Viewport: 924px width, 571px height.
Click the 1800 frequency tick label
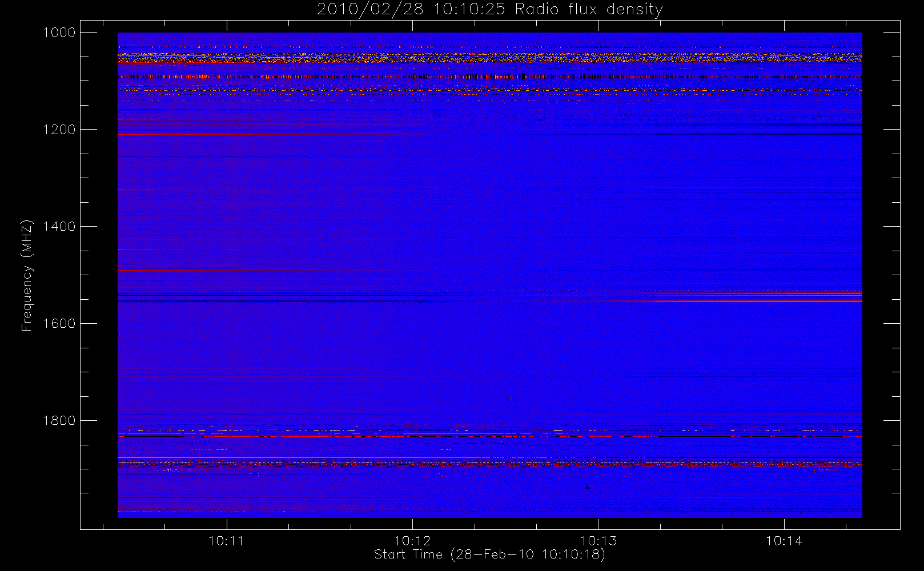pyautogui.click(x=59, y=421)
